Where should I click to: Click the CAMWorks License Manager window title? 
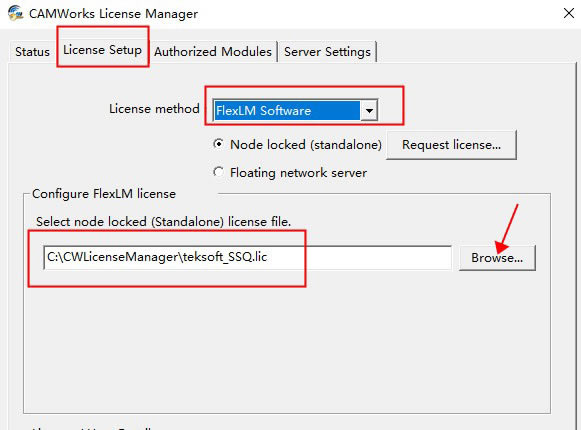pos(113,14)
